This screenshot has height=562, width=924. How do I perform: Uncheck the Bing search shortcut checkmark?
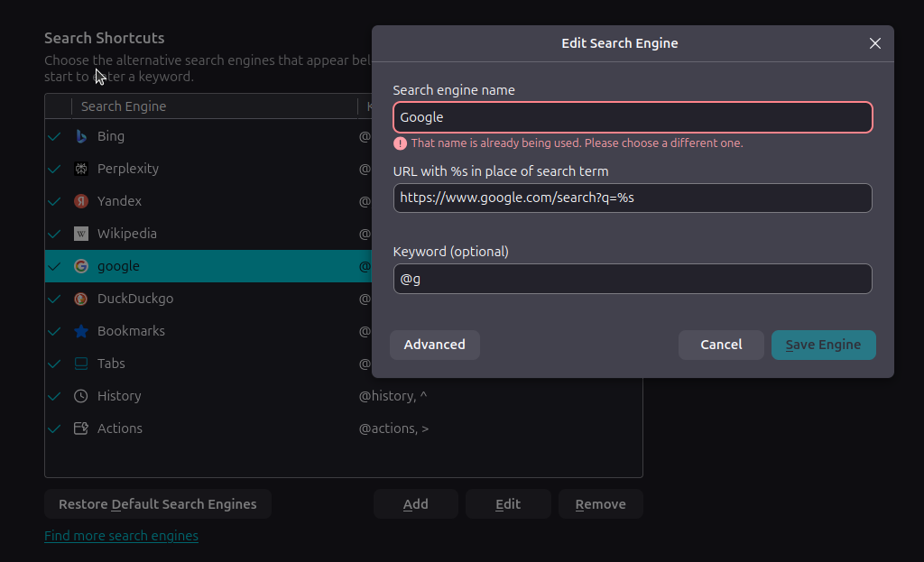[x=54, y=136]
